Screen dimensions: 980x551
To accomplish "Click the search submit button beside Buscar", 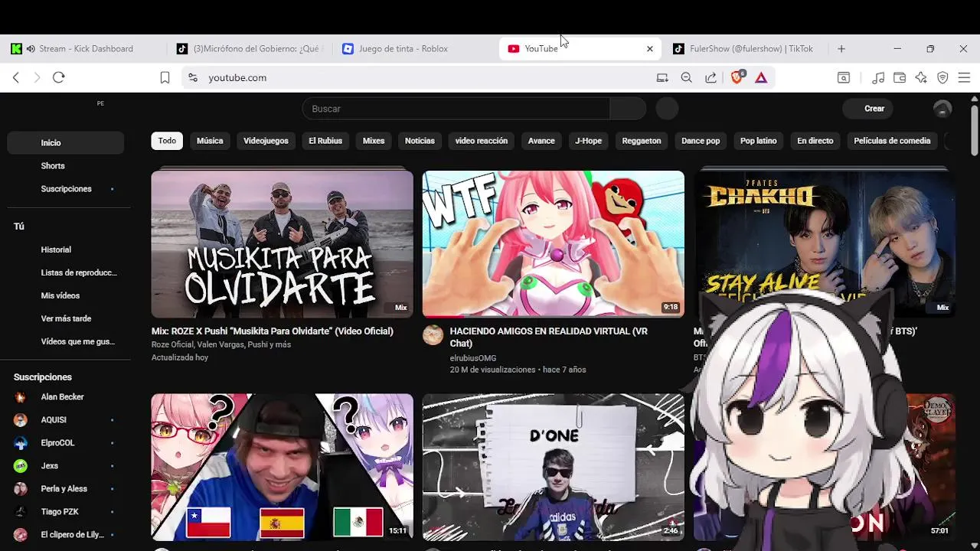I will (x=628, y=109).
